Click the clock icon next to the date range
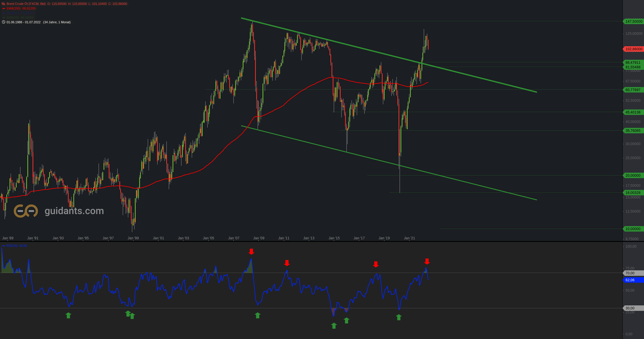Screen dimensions: 644x339 pos(3,22)
